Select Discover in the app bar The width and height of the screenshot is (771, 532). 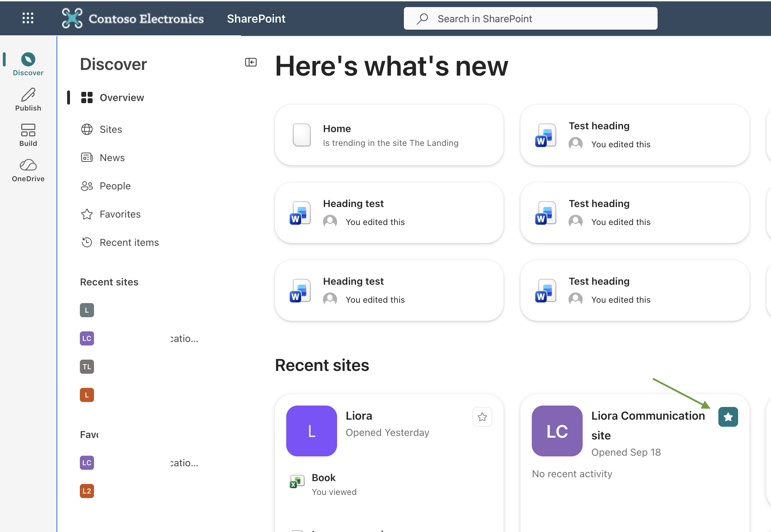28,64
